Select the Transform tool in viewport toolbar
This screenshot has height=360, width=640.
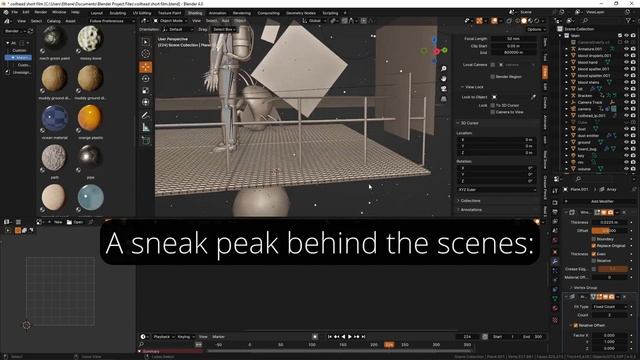point(146,102)
